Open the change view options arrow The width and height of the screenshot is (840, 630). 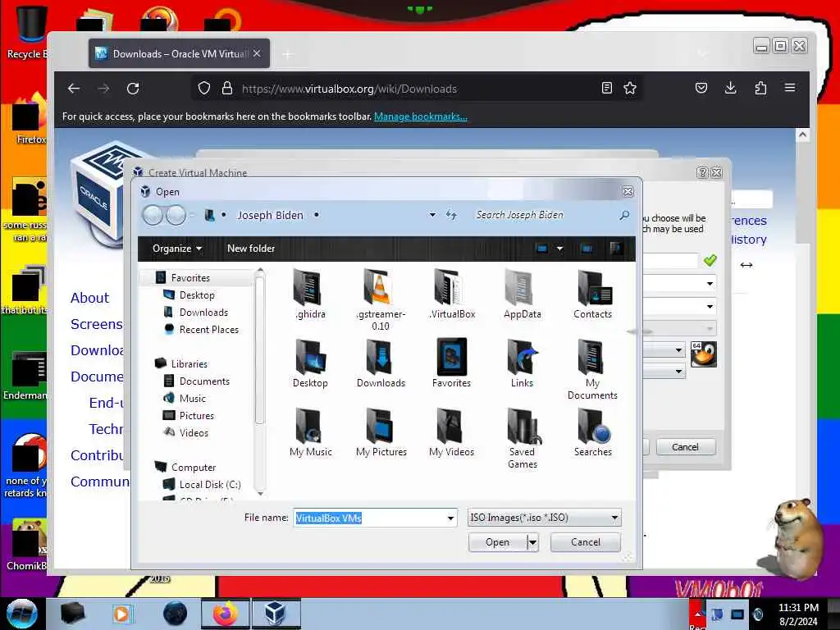(x=559, y=249)
